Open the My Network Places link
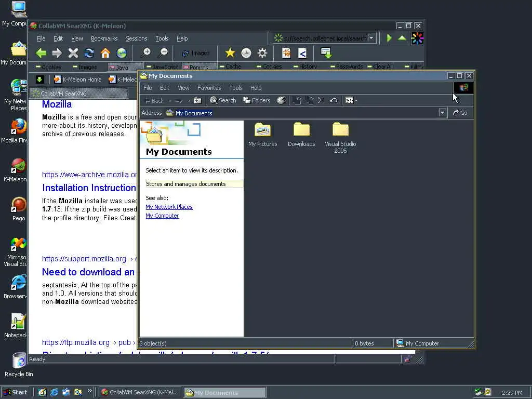The width and height of the screenshot is (532, 399). click(x=169, y=207)
